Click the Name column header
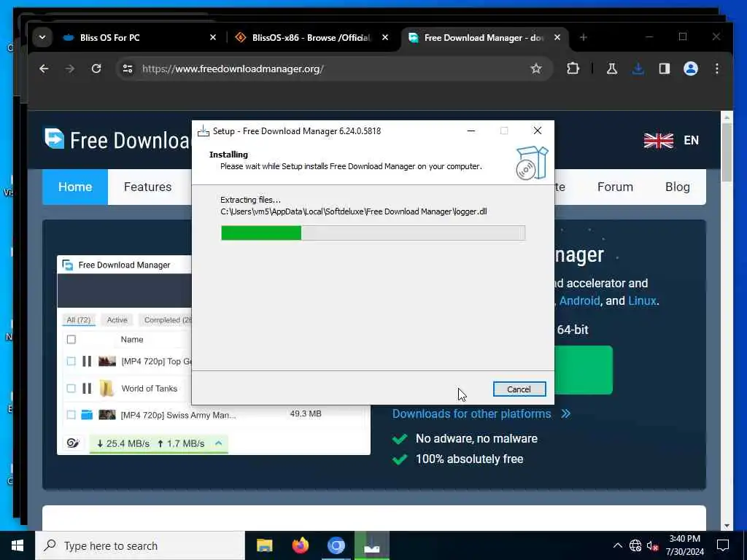This screenshot has height=560, width=747. coord(132,340)
